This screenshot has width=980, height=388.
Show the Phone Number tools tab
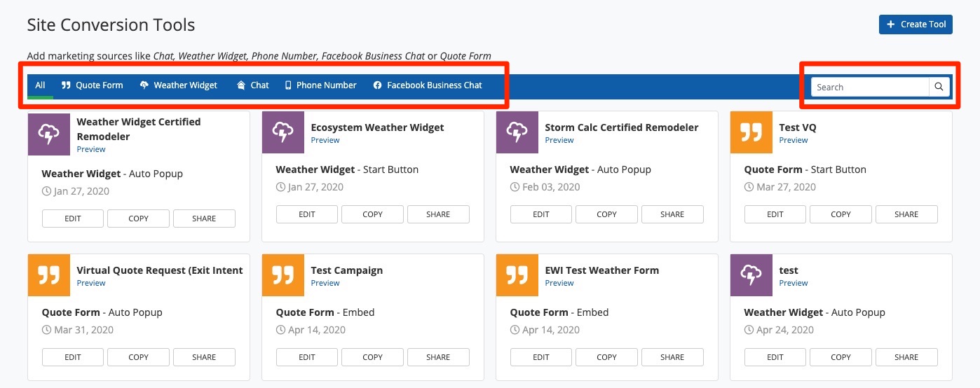pyautogui.click(x=320, y=85)
